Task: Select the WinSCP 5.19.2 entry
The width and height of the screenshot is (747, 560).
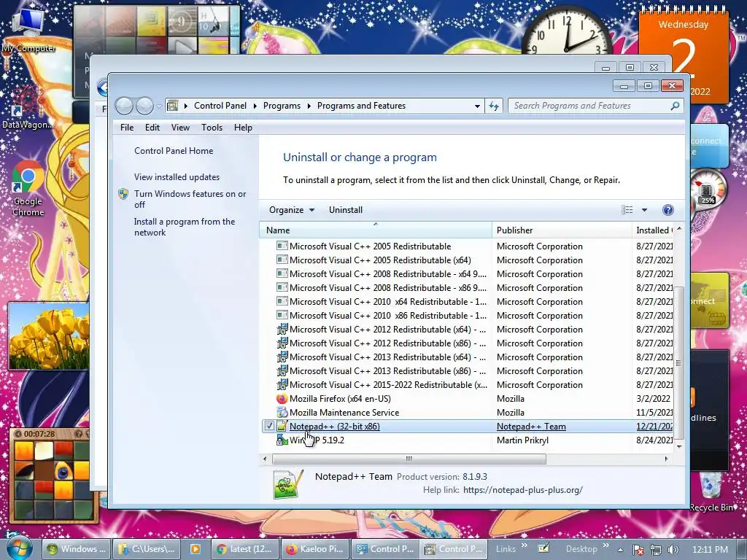Action: pos(466,440)
